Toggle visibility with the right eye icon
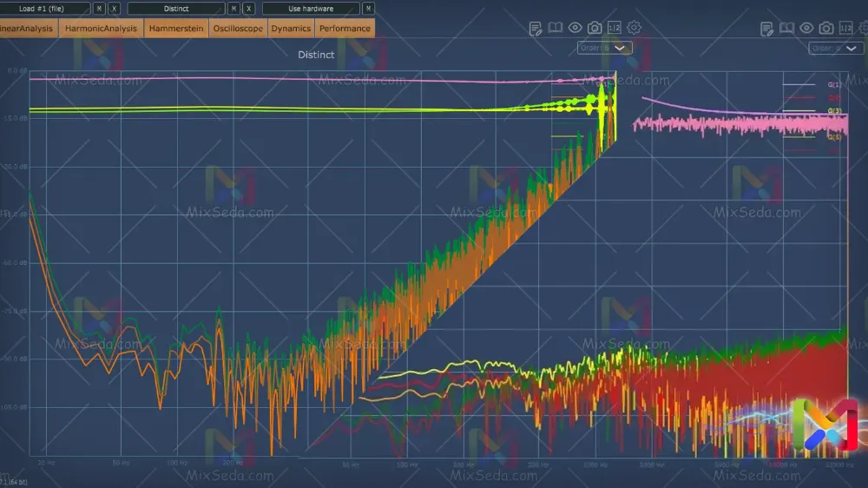This screenshot has height=488, width=868. click(806, 29)
